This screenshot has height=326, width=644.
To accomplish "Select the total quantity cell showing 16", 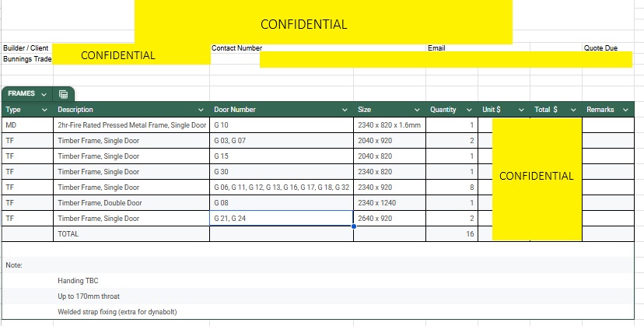I will 452,234.
